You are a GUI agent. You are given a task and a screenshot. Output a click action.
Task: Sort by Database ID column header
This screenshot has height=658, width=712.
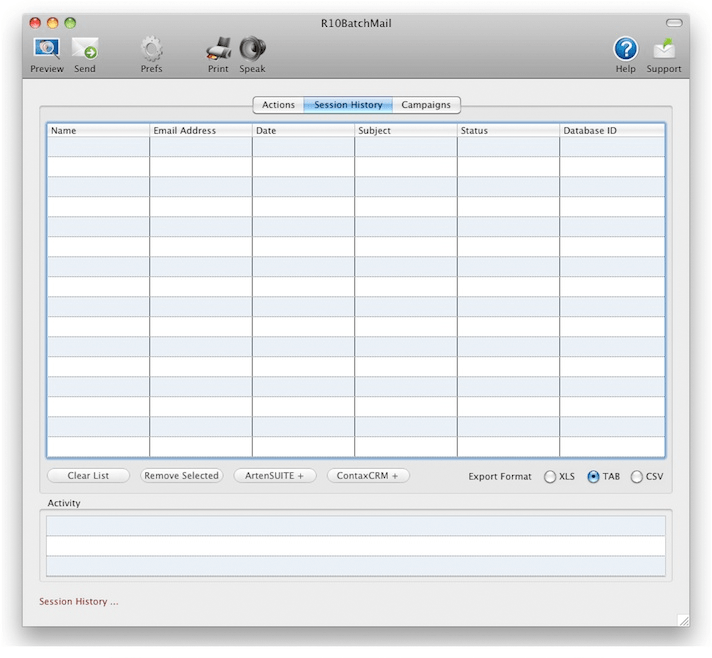pyautogui.click(x=612, y=130)
